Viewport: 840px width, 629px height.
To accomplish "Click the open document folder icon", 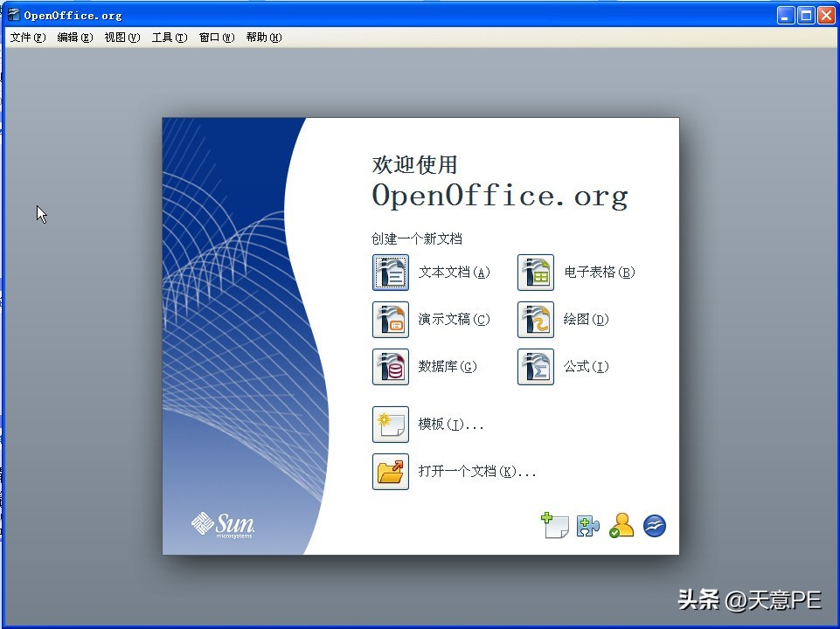I will (x=391, y=472).
